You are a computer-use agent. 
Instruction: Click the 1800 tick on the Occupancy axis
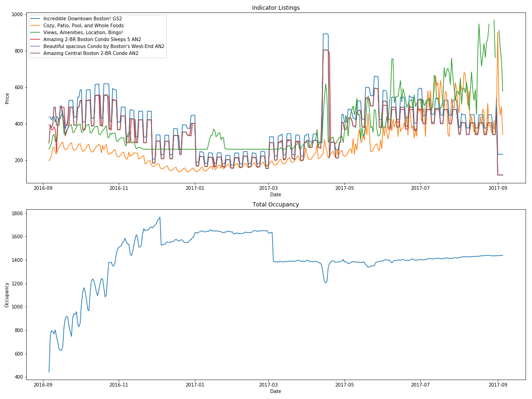point(17,214)
